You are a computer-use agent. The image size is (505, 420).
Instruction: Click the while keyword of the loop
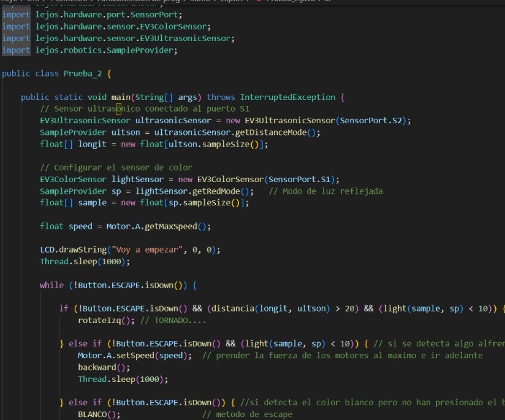[x=51, y=285]
